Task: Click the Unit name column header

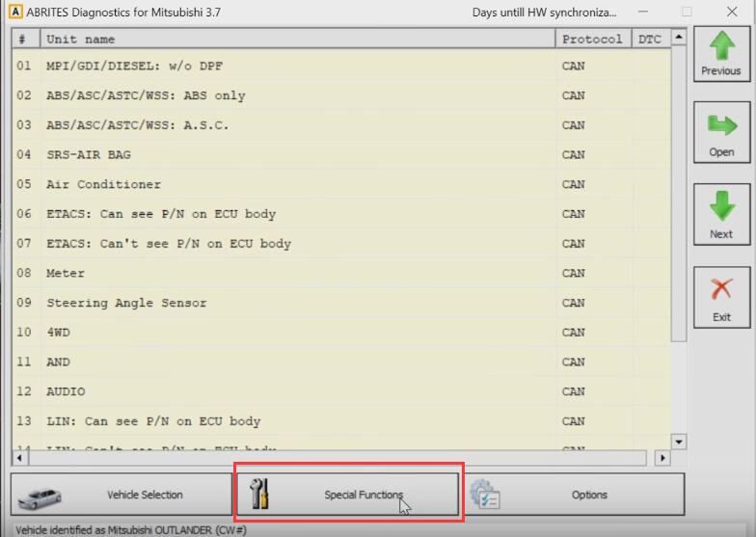Action: pos(298,39)
